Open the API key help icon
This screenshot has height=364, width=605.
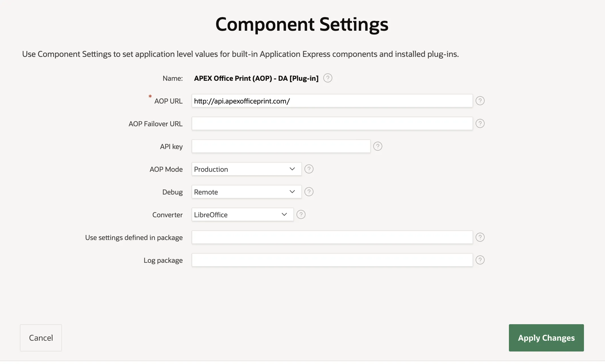(x=378, y=146)
